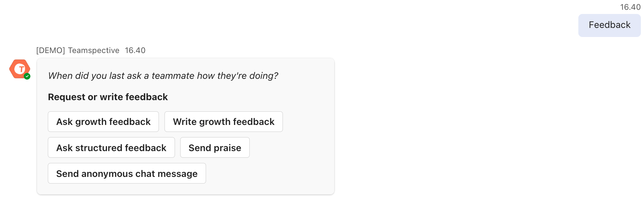This screenshot has width=644, height=201.
Task: Click Send praise
Action: (x=214, y=148)
